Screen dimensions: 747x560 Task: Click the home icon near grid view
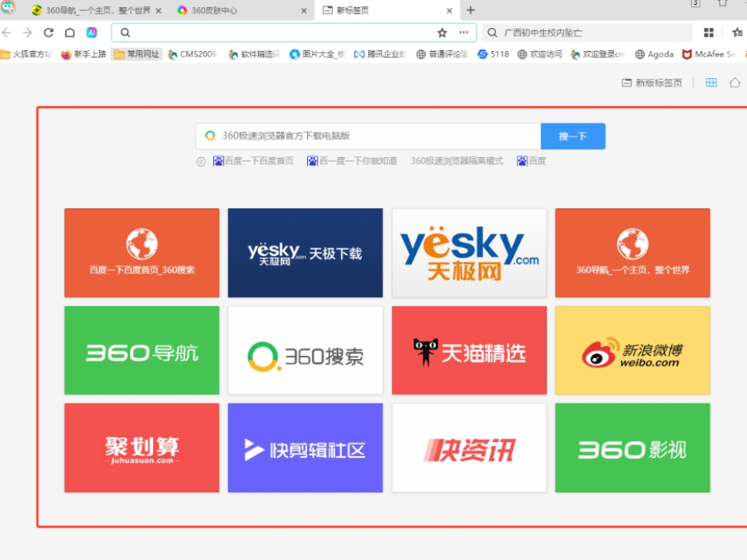(x=734, y=83)
